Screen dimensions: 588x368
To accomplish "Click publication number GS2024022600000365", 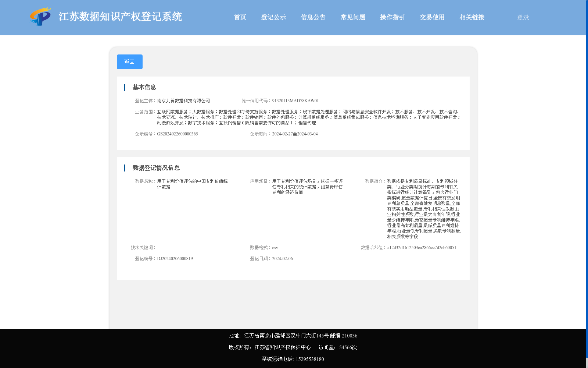I will 178,134.
